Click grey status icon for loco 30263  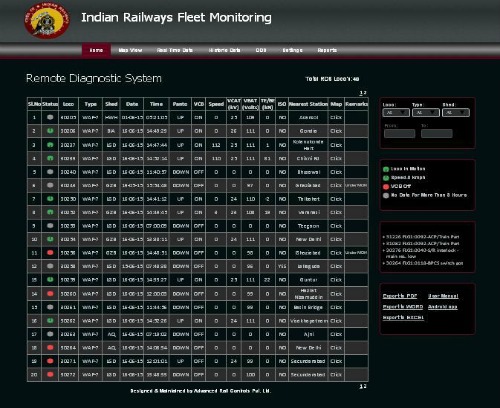[50, 334]
